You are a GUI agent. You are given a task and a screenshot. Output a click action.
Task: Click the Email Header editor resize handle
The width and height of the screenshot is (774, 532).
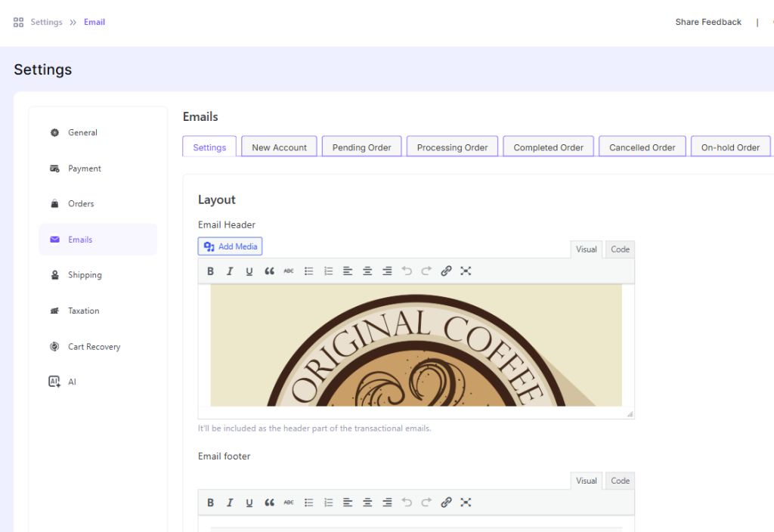(630, 414)
